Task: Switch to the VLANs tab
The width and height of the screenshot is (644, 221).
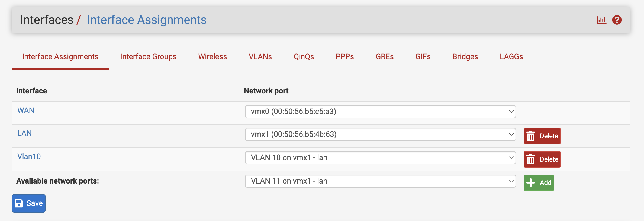Action: pos(260,57)
